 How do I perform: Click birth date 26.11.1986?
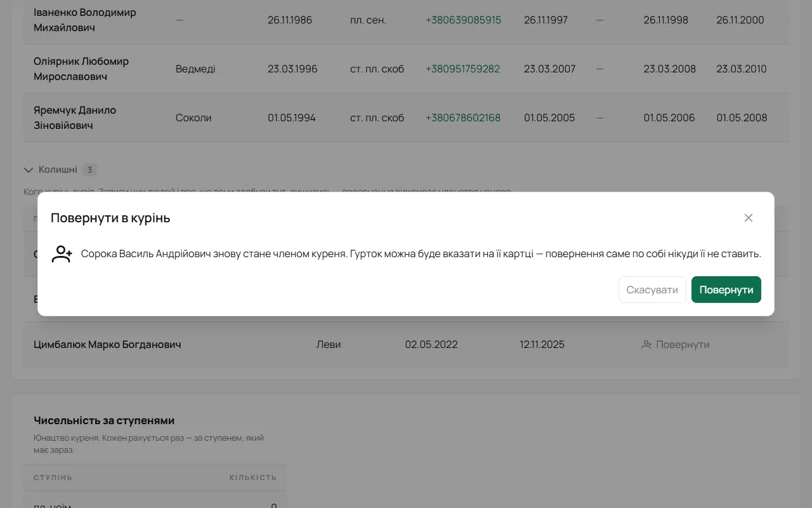pyautogui.click(x=290, y=20)
